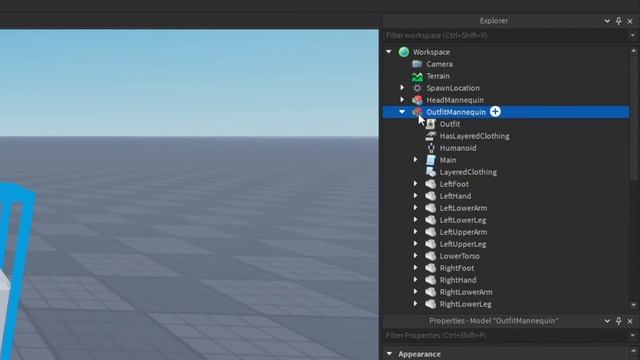Click the LeftFoot mesh part icon
640x360 pixels.
430,184
